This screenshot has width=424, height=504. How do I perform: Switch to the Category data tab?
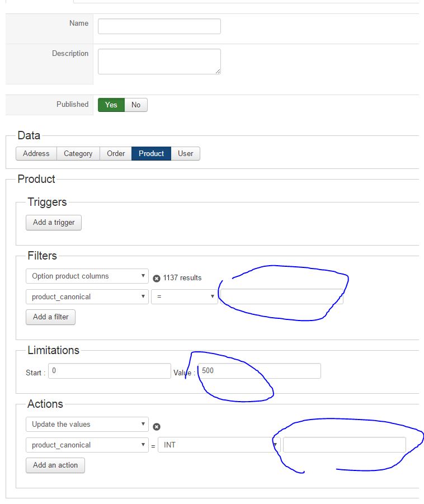click(78, 153)
